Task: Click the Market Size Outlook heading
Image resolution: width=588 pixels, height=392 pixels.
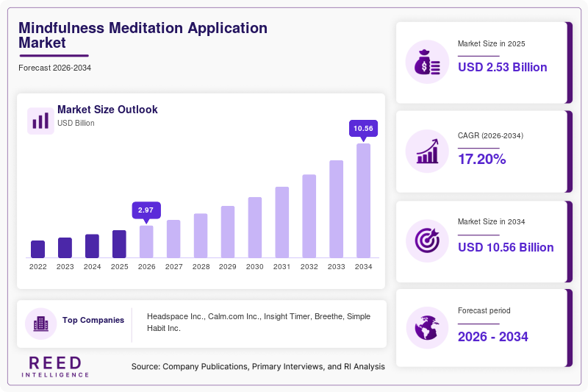Action: (x=107, y=110)
